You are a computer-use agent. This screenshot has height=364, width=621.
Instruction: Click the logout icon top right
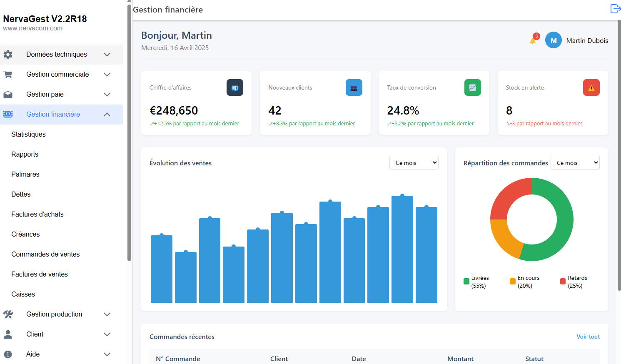tap(615, 8)
